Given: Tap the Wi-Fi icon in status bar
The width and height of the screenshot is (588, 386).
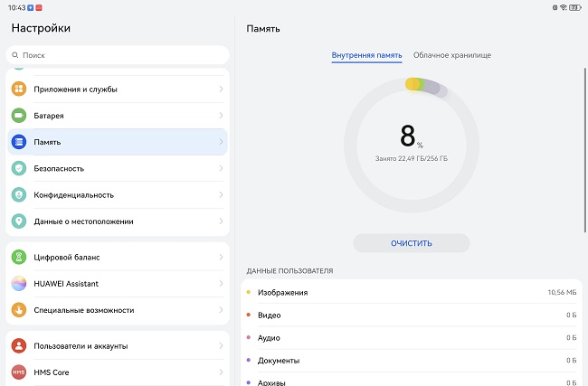Looking at the screenshot, I should [x=564, y=7].
